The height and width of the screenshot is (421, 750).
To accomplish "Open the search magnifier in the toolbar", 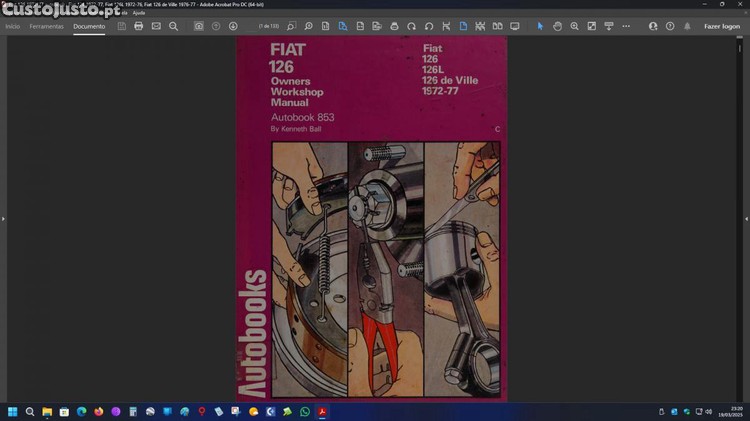I will click(173, 26).
